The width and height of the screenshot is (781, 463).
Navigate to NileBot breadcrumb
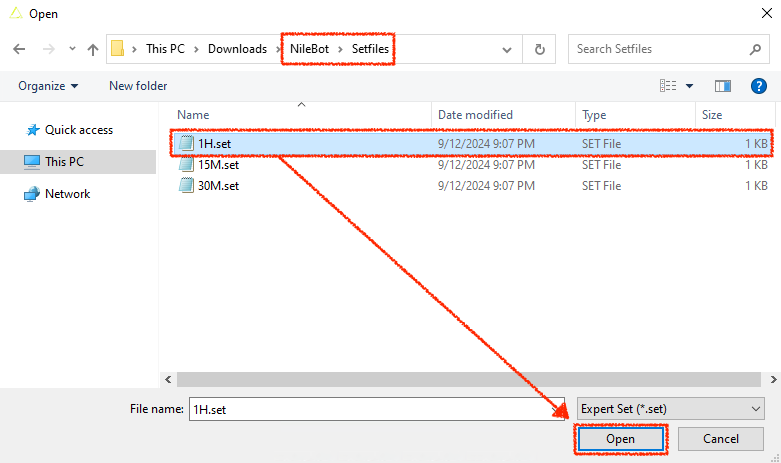pos(309,49)
